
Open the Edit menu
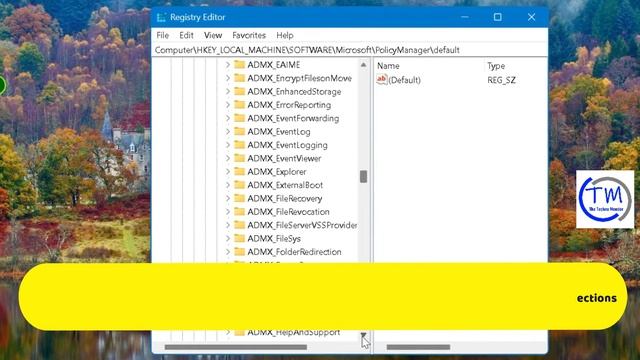(186, 36)
